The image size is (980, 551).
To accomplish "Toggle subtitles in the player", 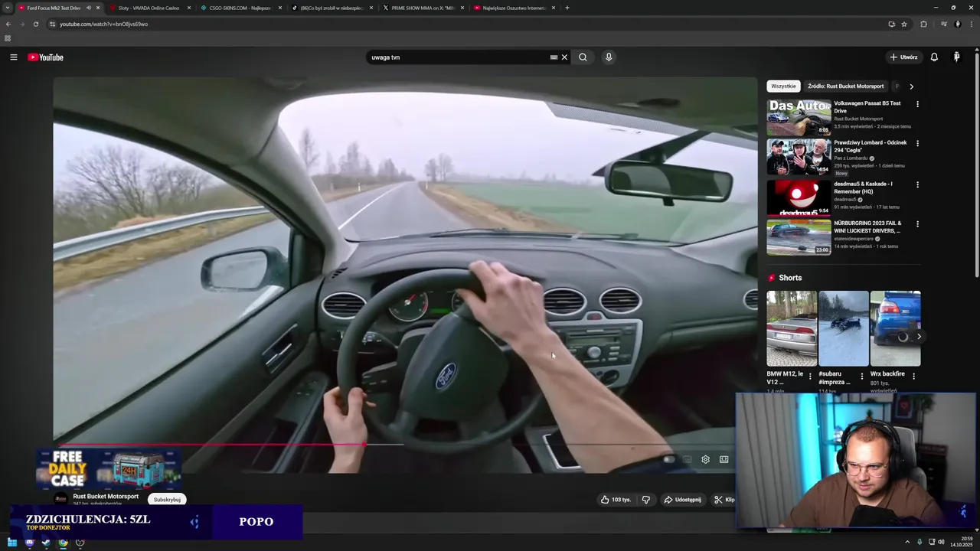I will tap(687, 459).
